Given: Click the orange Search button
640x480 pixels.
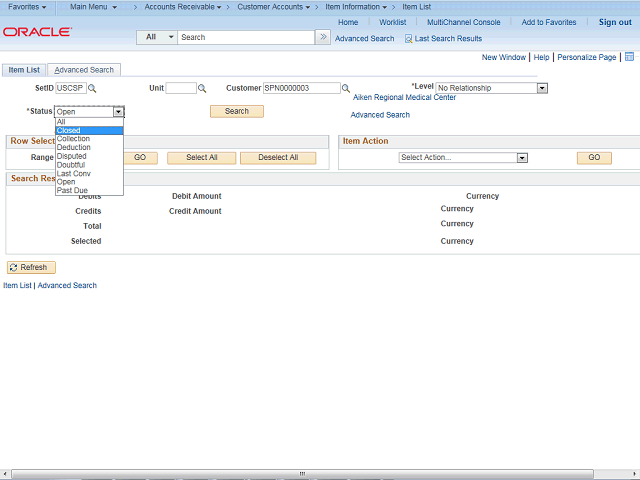Looking at the screenshot, I should (237, 111).
